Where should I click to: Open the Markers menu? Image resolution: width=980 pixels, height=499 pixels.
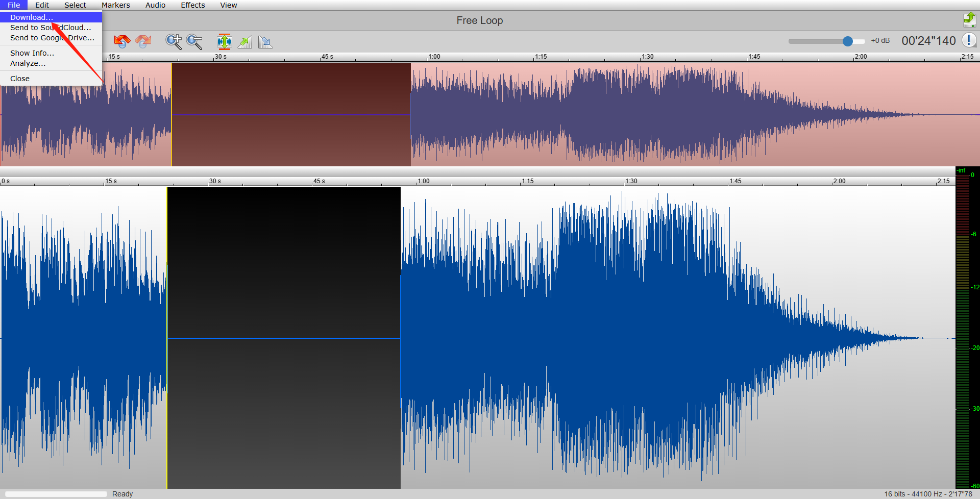[116, 5]
